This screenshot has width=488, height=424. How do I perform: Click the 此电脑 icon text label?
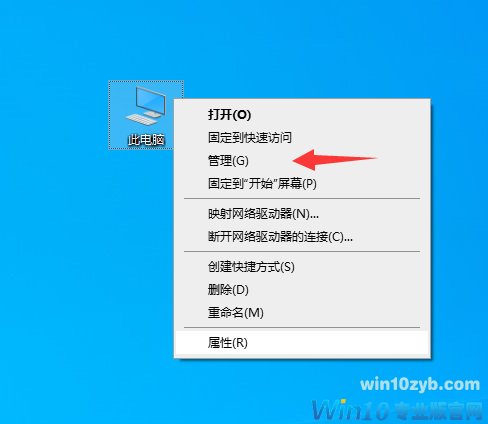click(x=146, y=140)
